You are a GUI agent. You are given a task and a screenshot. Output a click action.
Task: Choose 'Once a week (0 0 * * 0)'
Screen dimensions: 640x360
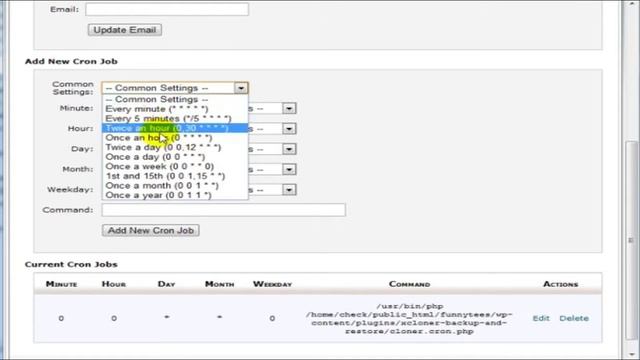click(175, 167)
